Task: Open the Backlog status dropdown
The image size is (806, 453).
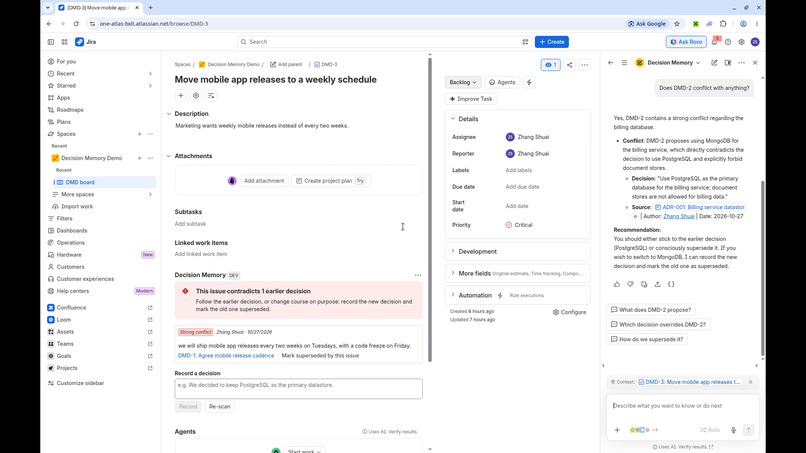Action: click(463, 82)
